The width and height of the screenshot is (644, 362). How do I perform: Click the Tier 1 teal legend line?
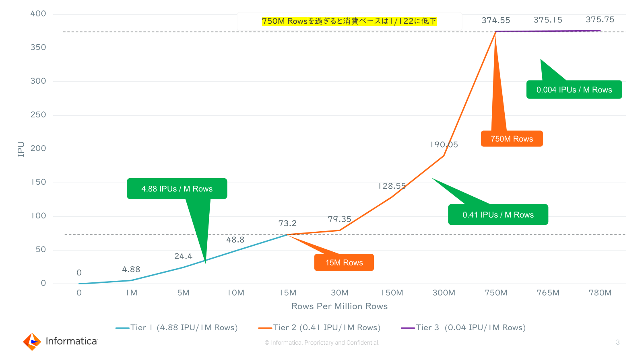point(122,328)
